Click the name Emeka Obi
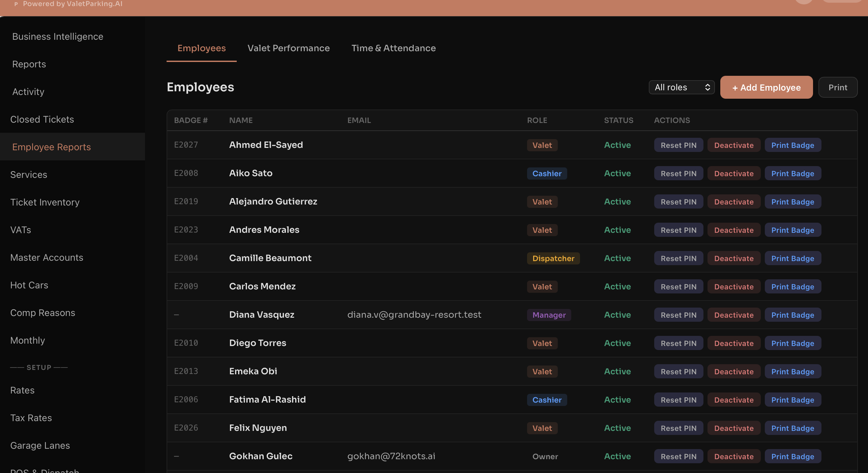 click(253, 371)
